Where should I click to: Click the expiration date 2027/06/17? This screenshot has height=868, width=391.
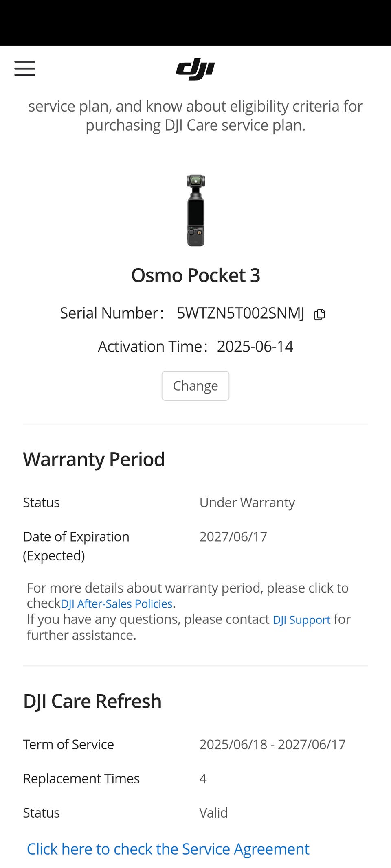pos(233,537)
